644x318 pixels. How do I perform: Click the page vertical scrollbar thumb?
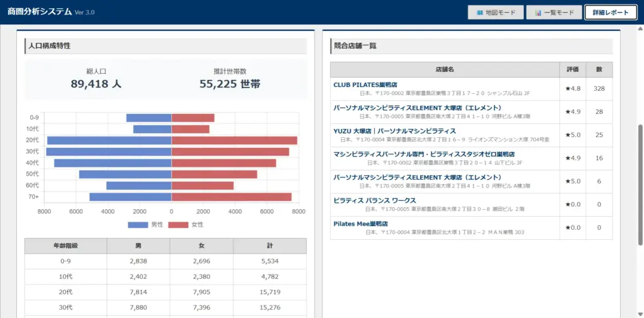(x=640, y=185)
